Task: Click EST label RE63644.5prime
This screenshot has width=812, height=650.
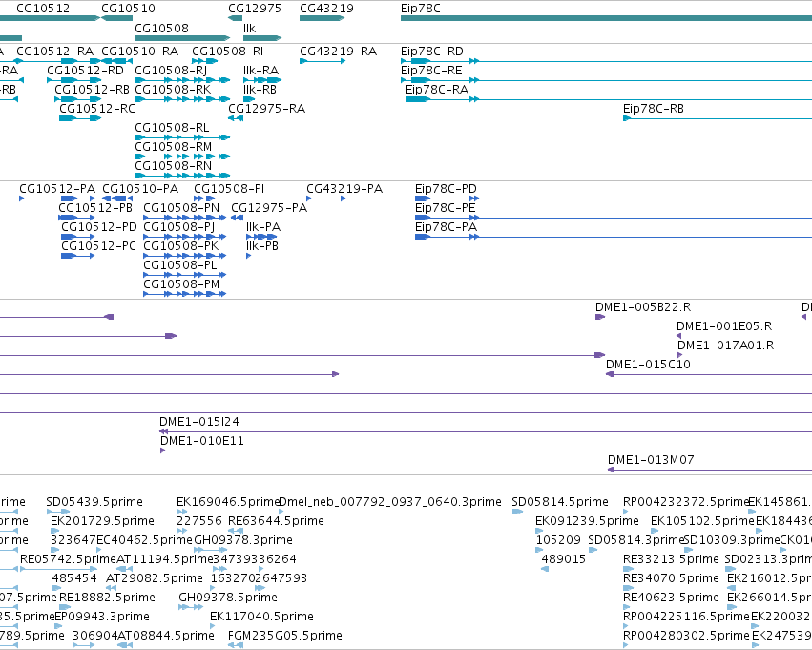Action: point(276,521)
